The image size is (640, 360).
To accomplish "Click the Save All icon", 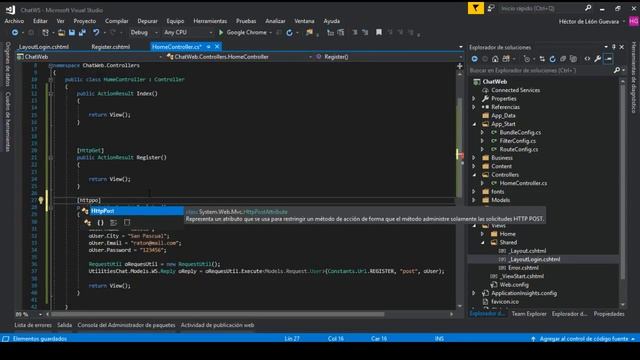I will pos(82,33).
